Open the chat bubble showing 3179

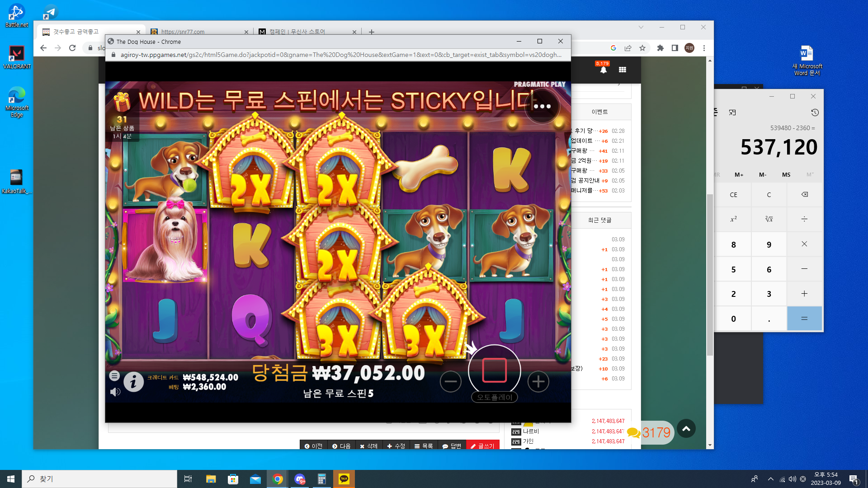649,432
